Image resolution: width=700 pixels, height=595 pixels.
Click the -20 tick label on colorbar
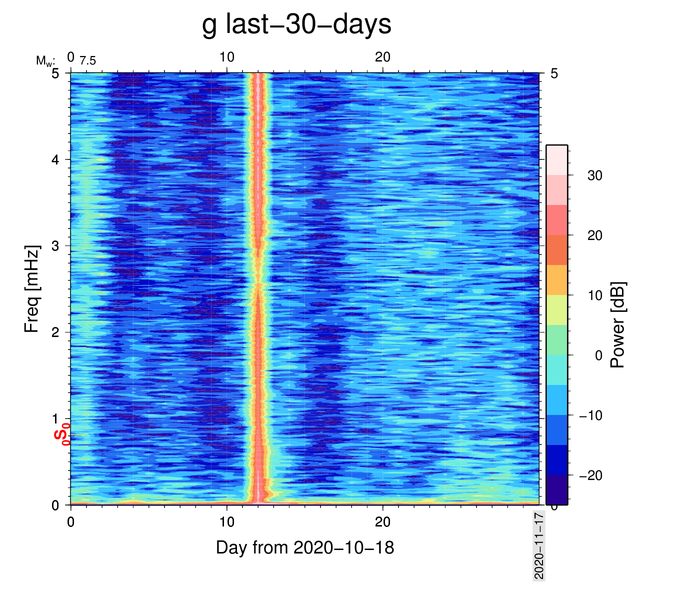pyautogui.click(x=590, y=475)
